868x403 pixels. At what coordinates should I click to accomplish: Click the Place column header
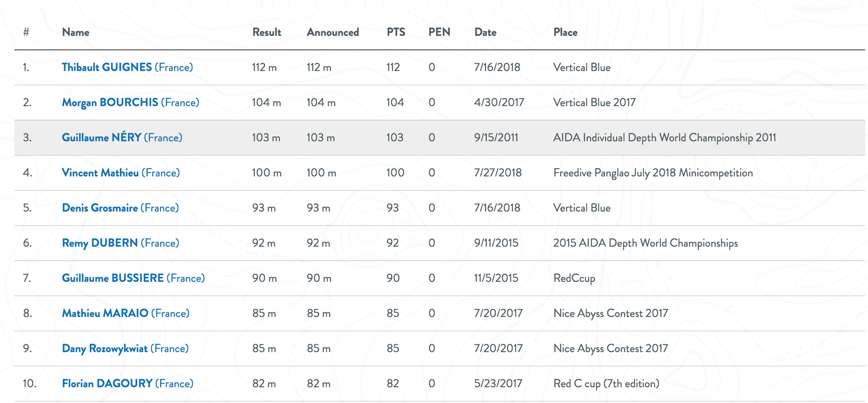(565, 32)
